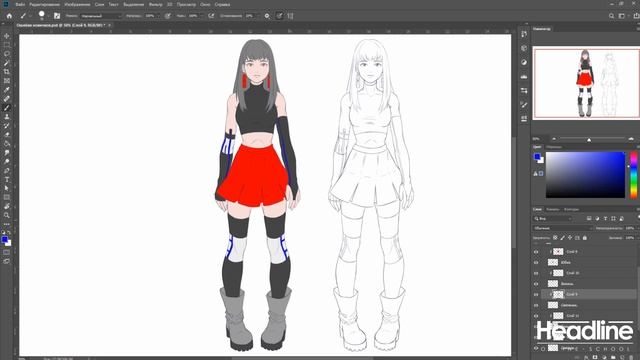Image resolution: width=640 pixels, height=360 pixels.
Task: Click the Navigator preview thumbnail
Action: (x=587, y=83)
